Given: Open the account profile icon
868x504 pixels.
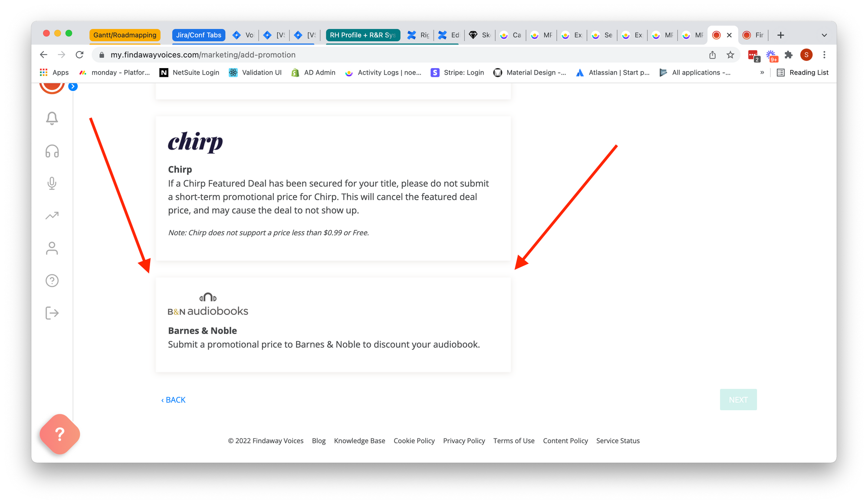Looking at the screenshot, I should click(x=52, y=248).
